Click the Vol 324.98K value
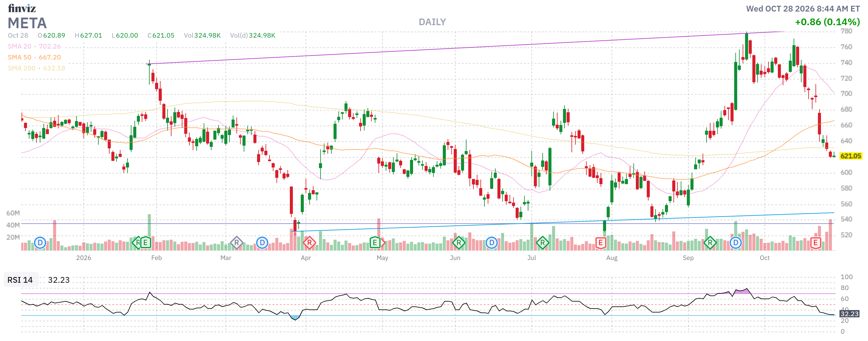 [x=208, y=35]
